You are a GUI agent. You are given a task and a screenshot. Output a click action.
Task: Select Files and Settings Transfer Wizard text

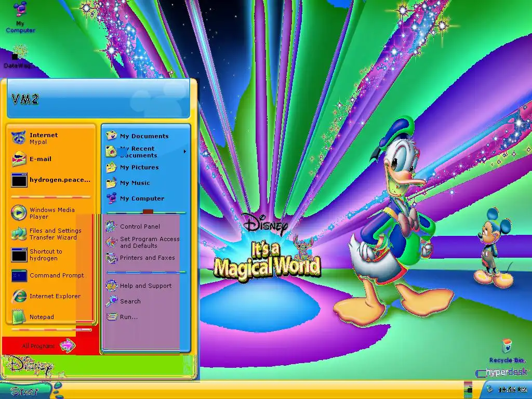pyautogui.click(x=55, y=234)
